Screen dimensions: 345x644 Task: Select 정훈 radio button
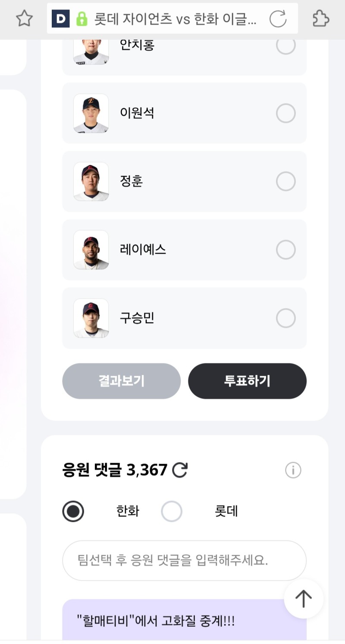tap(285, 182)
